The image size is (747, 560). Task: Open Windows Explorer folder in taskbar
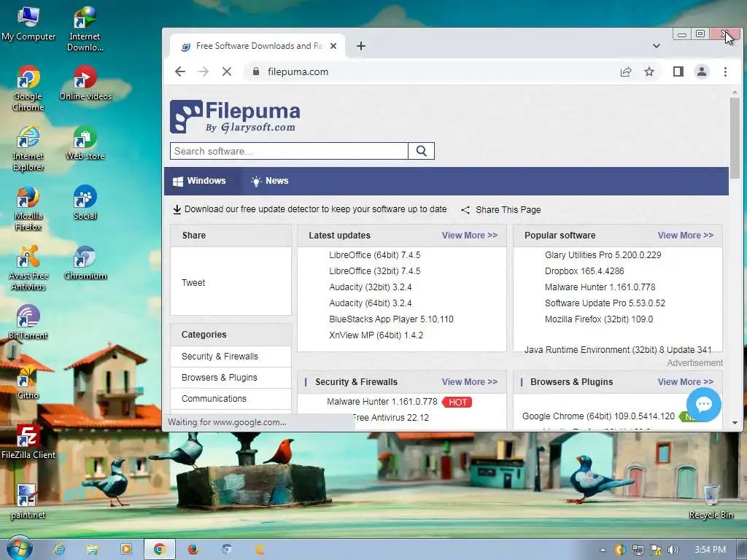(93, 550)
